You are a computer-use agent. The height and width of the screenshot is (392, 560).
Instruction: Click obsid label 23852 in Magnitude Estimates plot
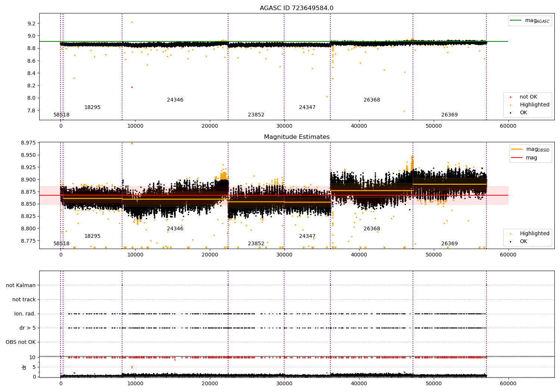(256, 244)
